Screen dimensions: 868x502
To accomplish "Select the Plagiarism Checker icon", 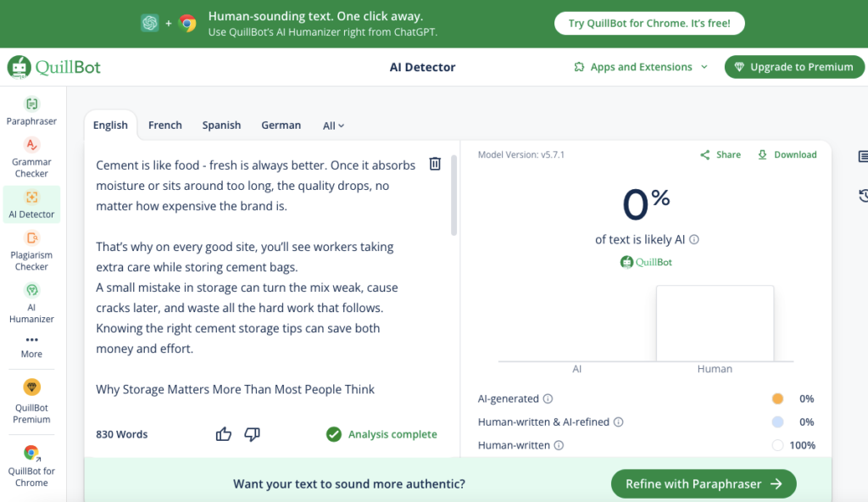I will pyautogui.click(x=31, y=239).
